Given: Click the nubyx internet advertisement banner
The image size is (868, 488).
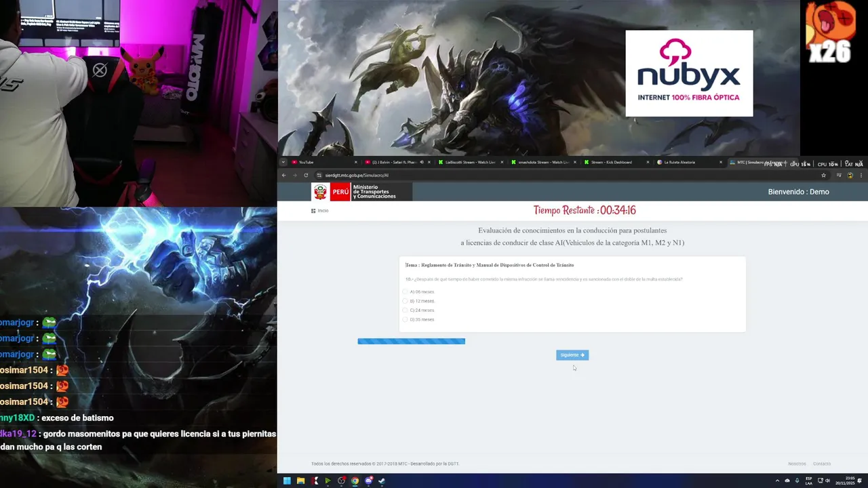Looking at the screenshot, I should (x=689, y=73).
